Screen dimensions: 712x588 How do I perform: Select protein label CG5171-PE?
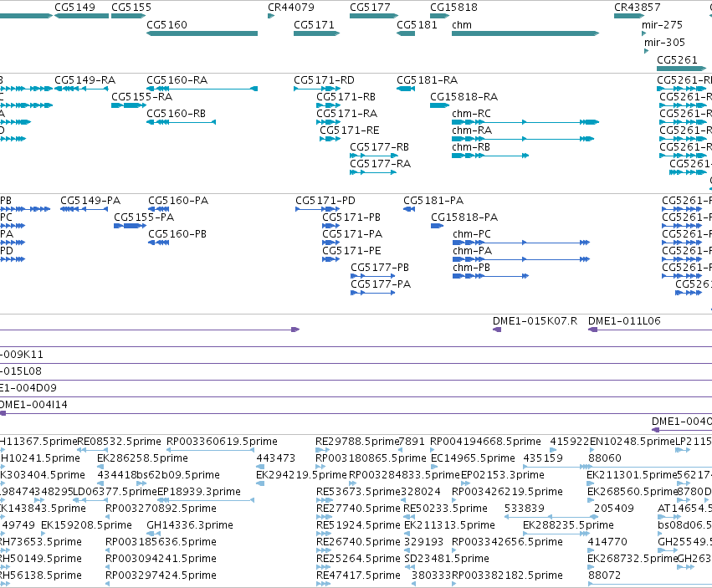click(x=352, y=251)
